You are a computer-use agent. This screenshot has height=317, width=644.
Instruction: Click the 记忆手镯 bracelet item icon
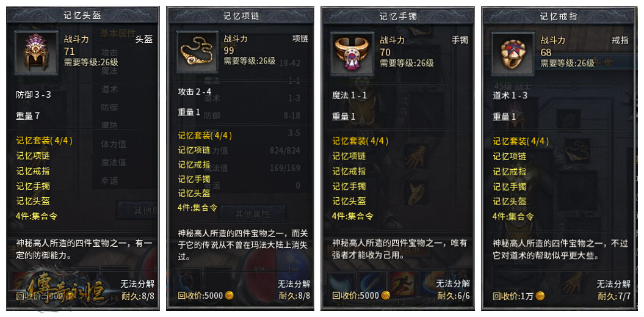coord(352,53)
